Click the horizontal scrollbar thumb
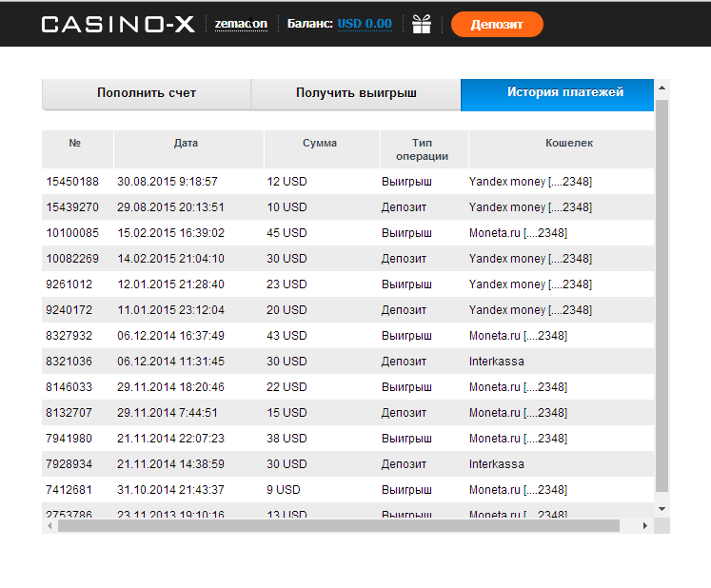The width and height of the screenshot is (711, 588). 338,525
